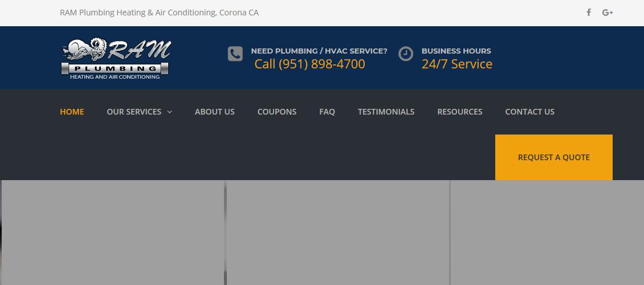This screenshot has height=285, width=644.
Task: Select the left gray image panel
Action: pyautogui.click(x=113, y=233)
